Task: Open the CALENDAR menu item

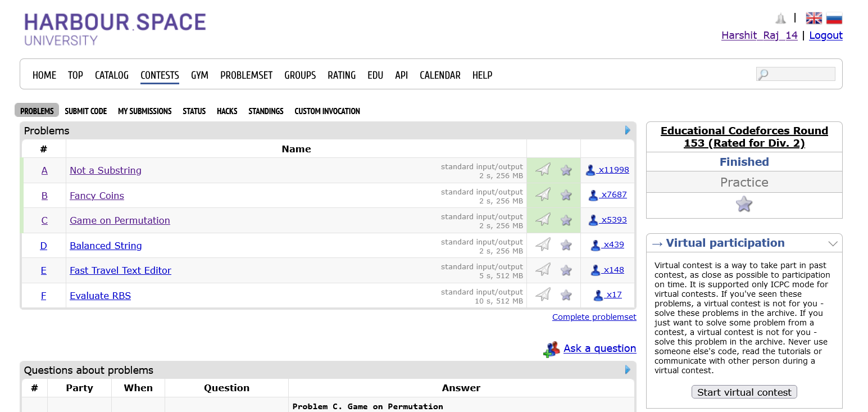Action: (440, 75)
